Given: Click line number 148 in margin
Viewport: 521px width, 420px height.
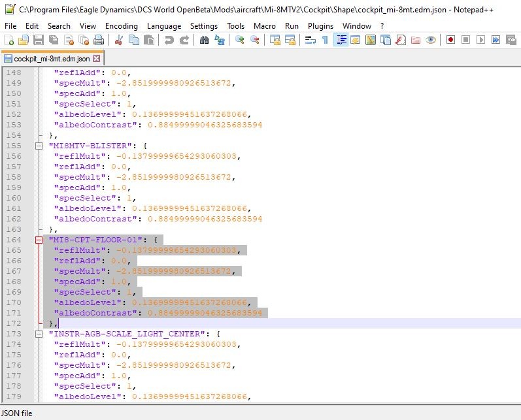Looking at the screenshot, I should (x=14, y=73).
